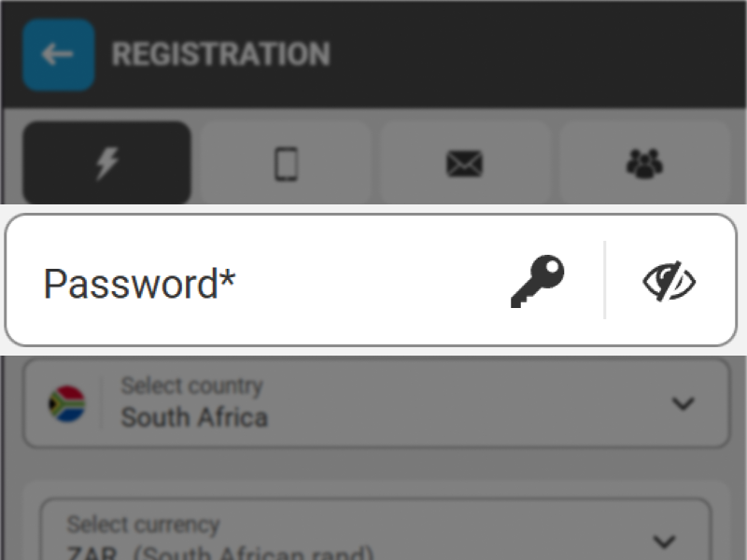Click the back arrow icon

click(x=58, y=54)
